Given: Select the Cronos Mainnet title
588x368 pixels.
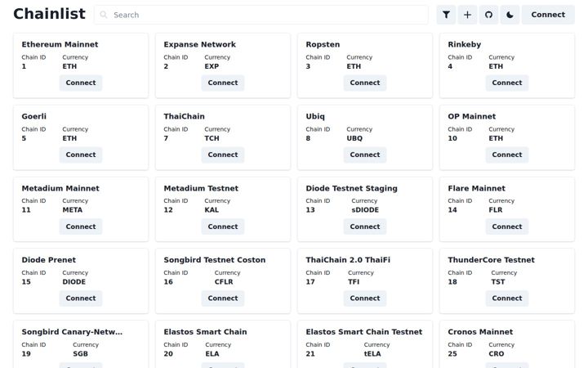Looking at the screenshot, I should coord(480,332).
